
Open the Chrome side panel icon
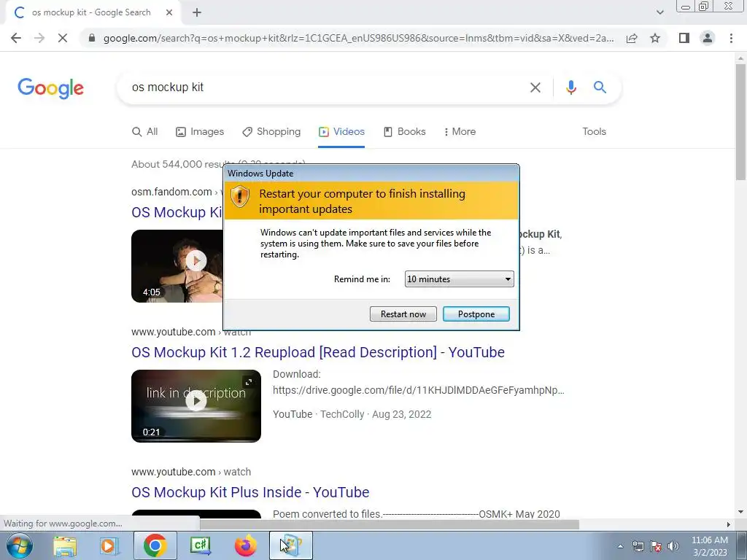[684, 38]
